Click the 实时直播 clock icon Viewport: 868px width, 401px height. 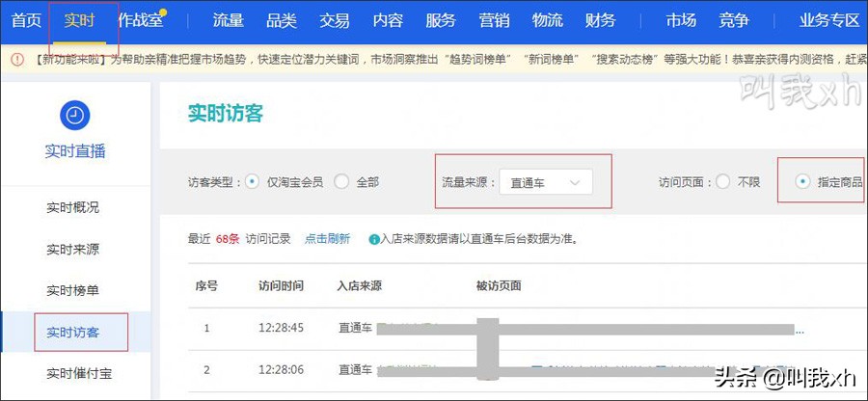(x=74, y=115)
